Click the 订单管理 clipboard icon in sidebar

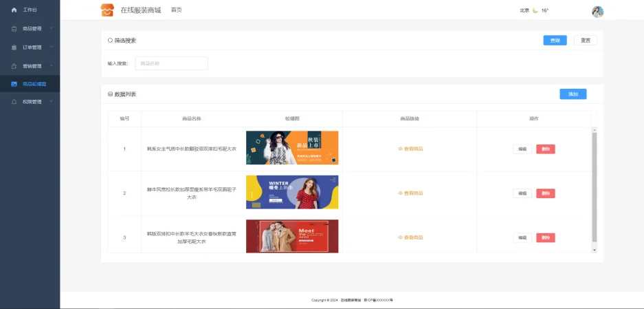(14, 47)
